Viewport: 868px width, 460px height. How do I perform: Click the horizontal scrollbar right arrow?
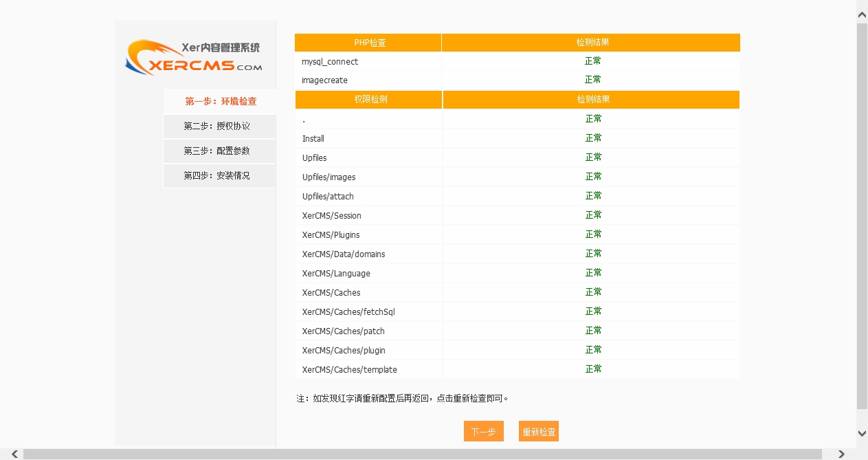(x=842, y=454)
